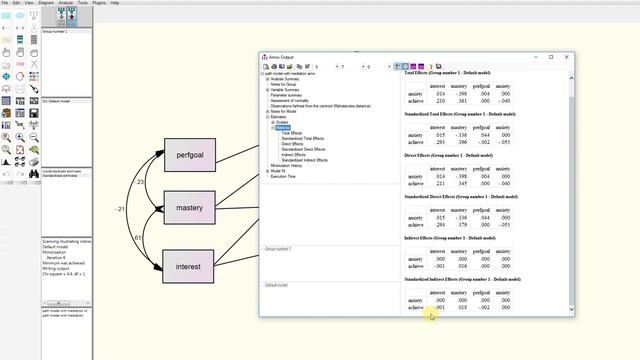
Task: Expand the Notes for Model tree node
Action: tap(268, 111)
